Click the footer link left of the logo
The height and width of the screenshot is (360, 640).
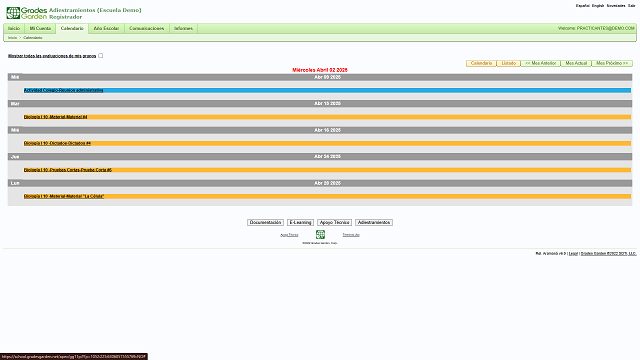coord(289,235)
